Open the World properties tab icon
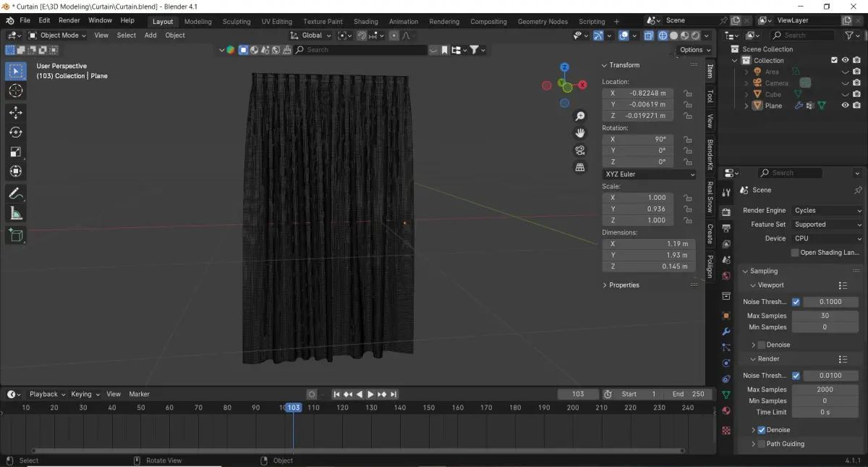Screen dimensions: 868x467 coord(726,276)
